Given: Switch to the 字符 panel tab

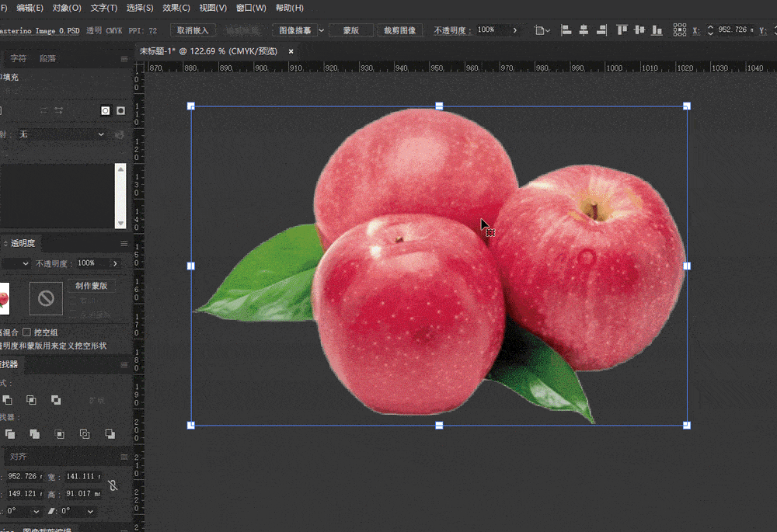Looking at the screenshot, I should tap(19, 58).
